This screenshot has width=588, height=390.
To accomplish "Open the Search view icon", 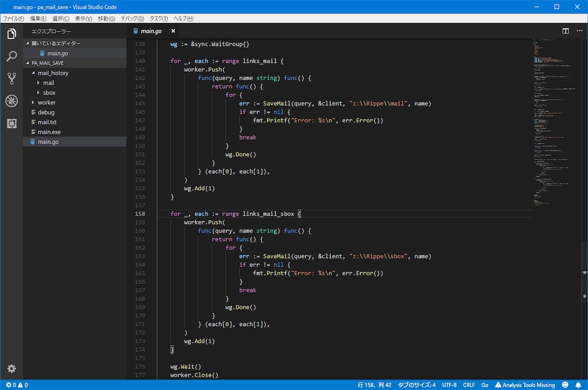I will [x=12, y=56].
